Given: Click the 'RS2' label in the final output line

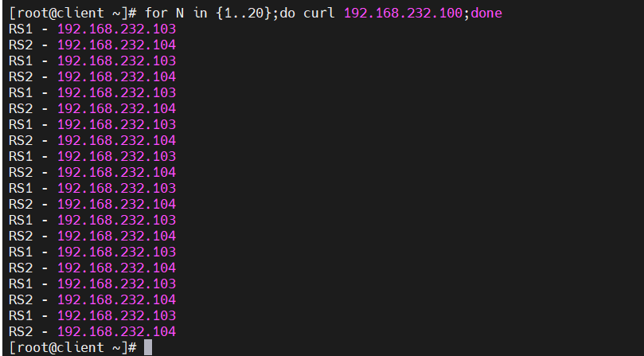Looking at the screenshot, I should pos(21,331).
